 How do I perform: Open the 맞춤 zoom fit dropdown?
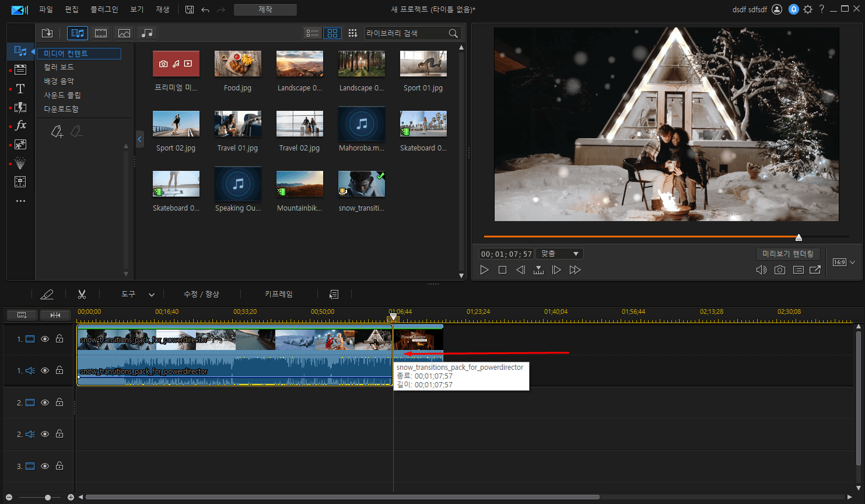click(559, 254)
